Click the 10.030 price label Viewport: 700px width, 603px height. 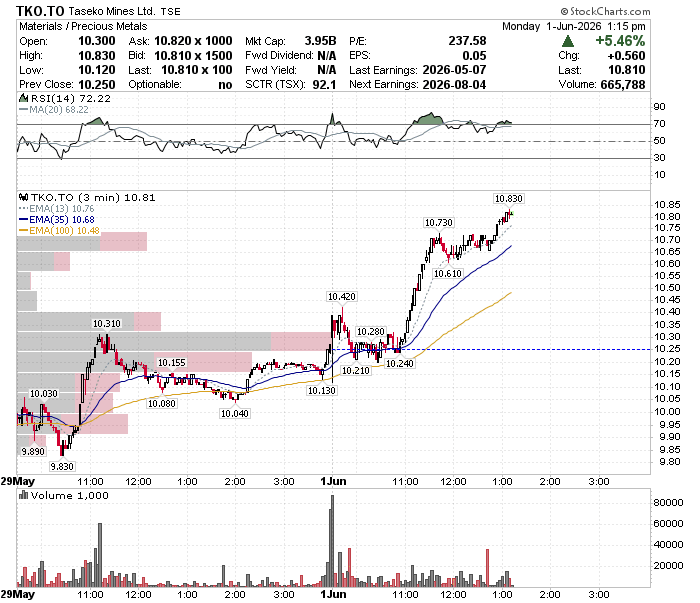pos(44,394)
